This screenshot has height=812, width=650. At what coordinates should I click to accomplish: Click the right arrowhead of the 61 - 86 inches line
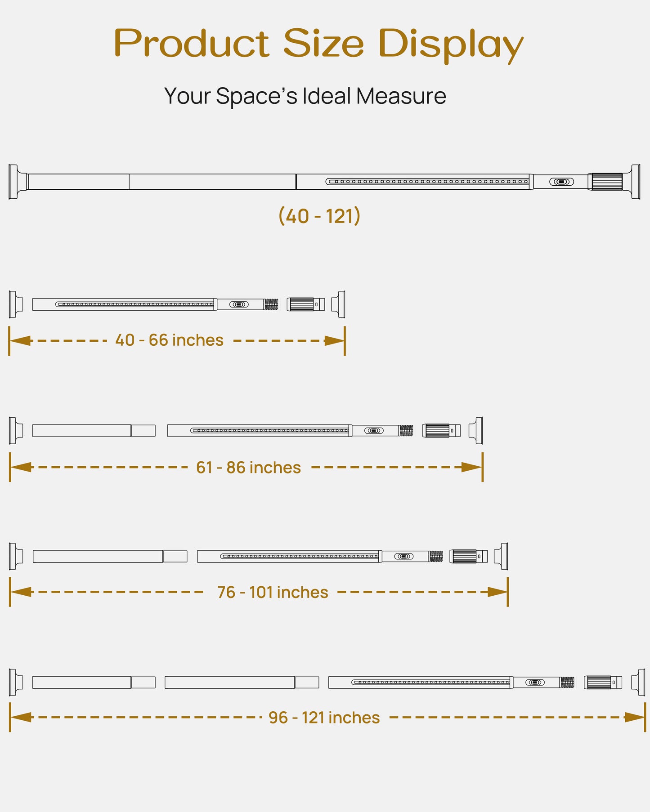coord(472,468)
